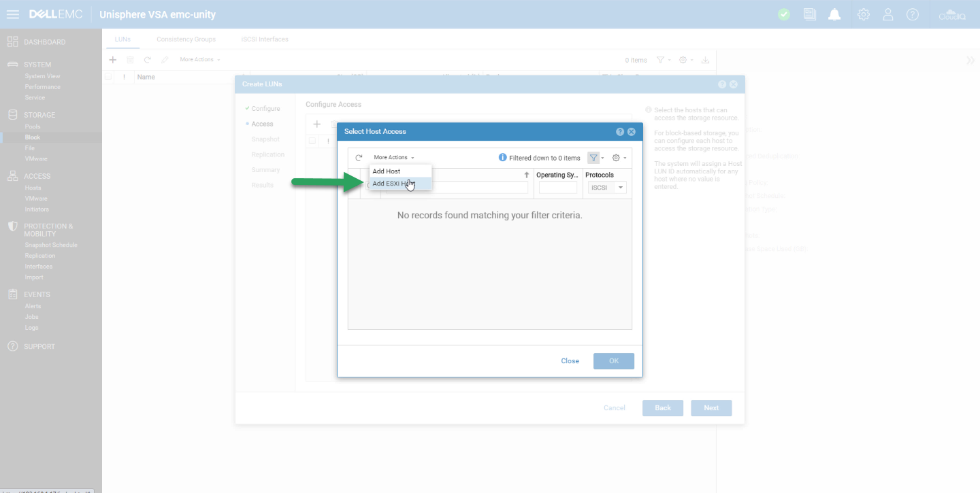Screen dimensions: 980x493
Task: Open More Actions dropdown in LUNs toolbar
Action: 199,60
